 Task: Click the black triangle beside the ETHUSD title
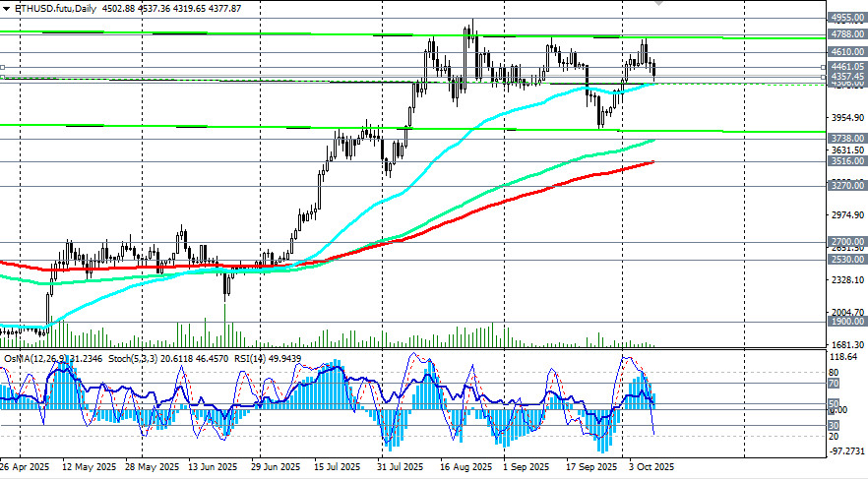tap(5, 9)
